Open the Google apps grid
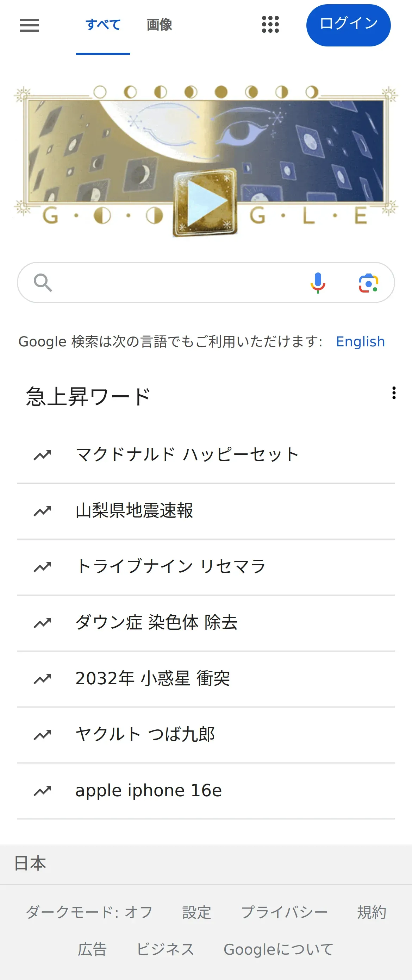The width and height of the screenshot is (412, 980). (270, 25)
